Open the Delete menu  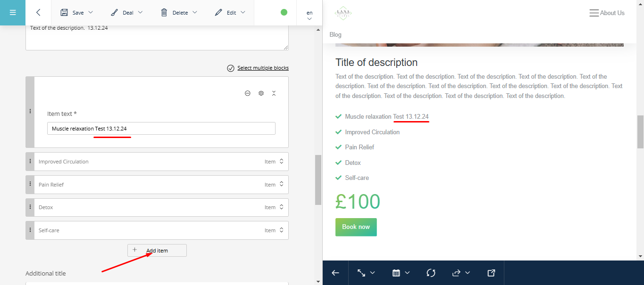[x=179, y=13]
